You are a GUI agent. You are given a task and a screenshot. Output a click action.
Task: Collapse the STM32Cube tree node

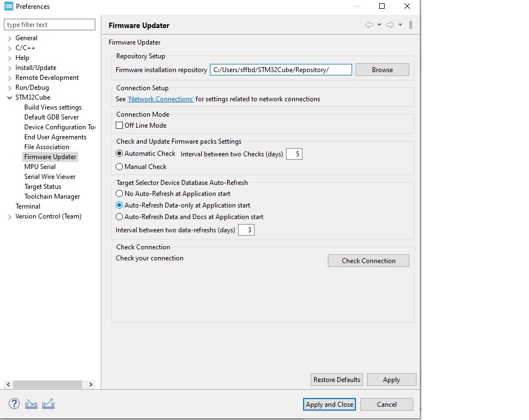[x=10, y=98]
